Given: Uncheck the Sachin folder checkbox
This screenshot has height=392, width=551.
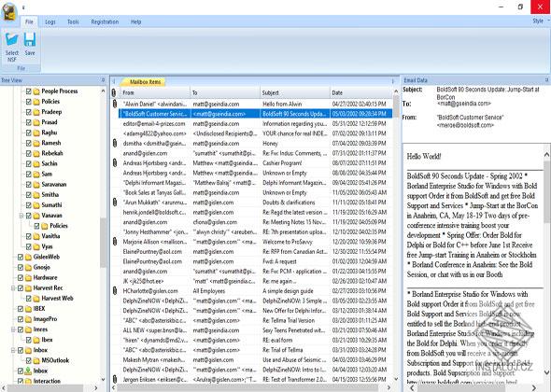Looking at the screenshot, I should 28,163.
